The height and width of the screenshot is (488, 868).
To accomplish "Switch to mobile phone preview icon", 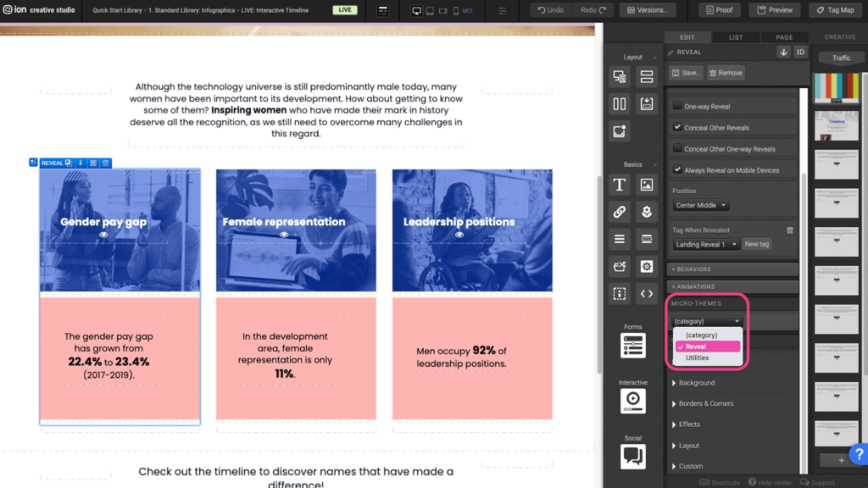I will click(455, 10).
